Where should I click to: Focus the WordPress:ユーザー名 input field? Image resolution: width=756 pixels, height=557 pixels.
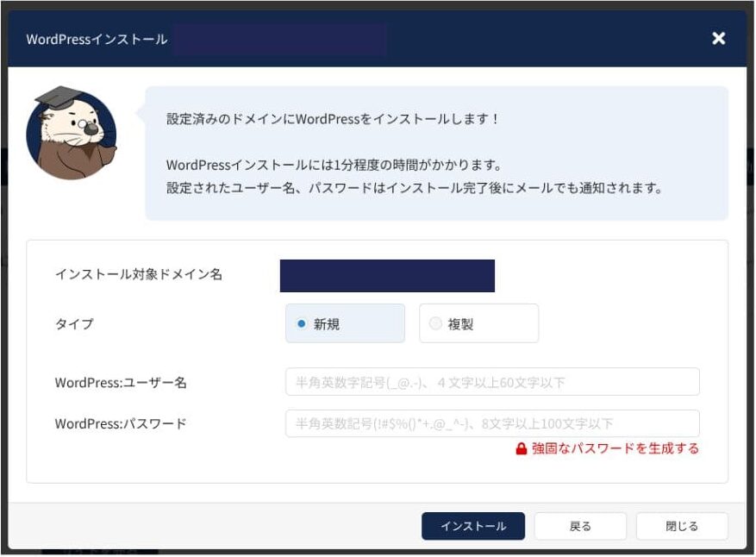pos(491,382)
